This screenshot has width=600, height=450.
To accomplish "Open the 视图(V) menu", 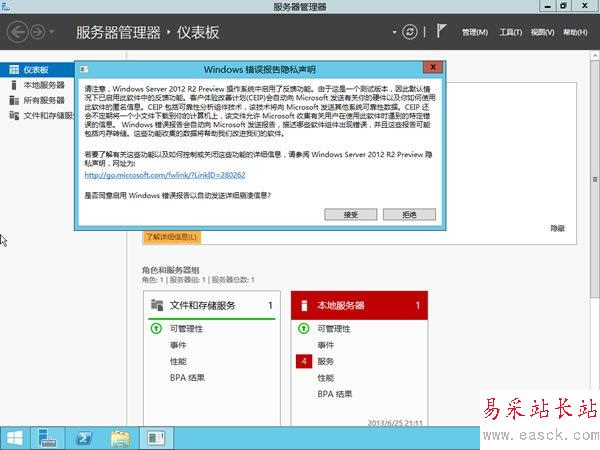I will point(542,33).
